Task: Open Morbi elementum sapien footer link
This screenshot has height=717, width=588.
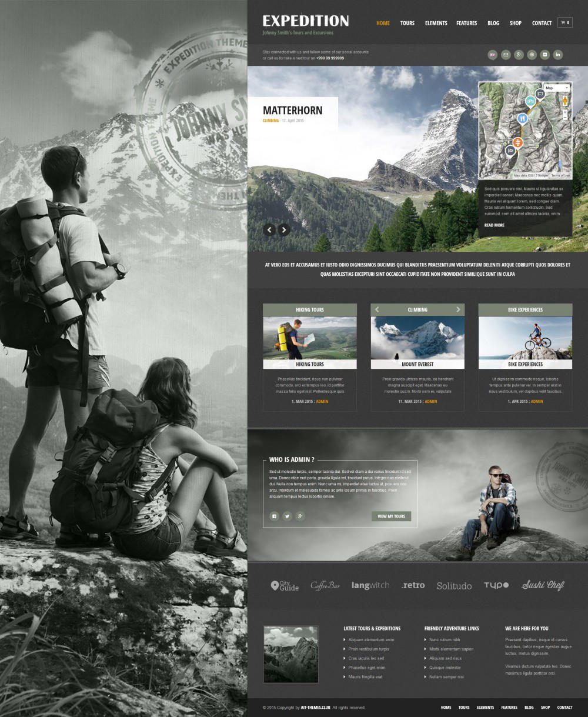Action: (x=451, y=649)
